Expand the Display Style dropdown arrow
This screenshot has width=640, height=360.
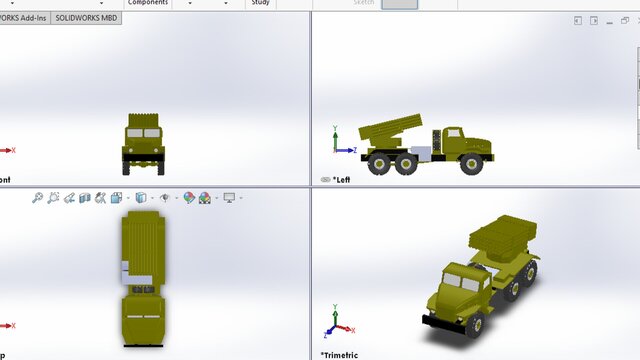click(152, 198)
